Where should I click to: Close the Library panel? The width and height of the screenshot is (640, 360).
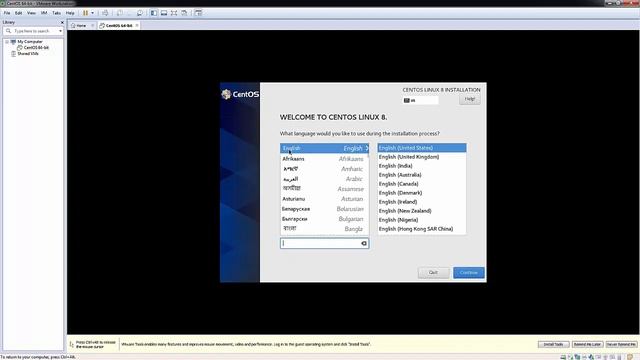click(x=62, y=22)
